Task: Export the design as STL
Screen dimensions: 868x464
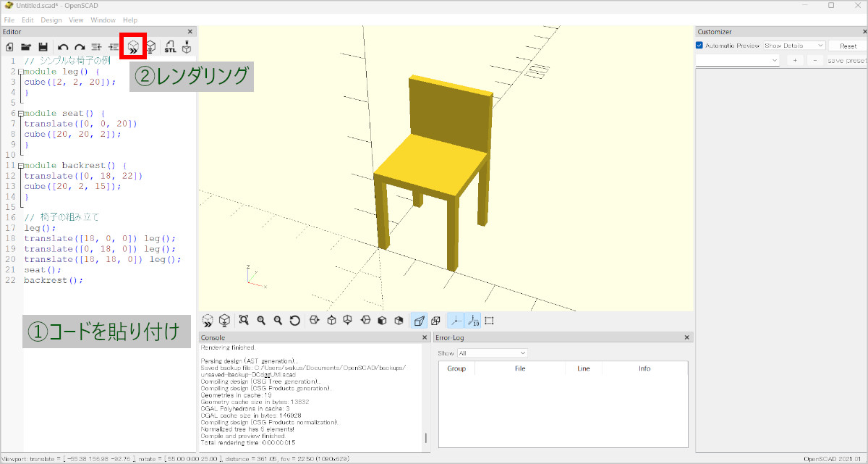Action: [x=170, y=48]
